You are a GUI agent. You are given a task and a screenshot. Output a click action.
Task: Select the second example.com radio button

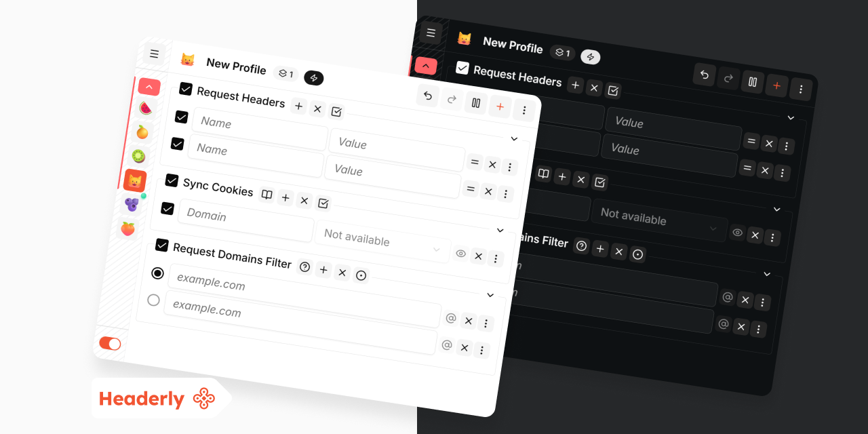pyautogui.click(x=153, y=300)
